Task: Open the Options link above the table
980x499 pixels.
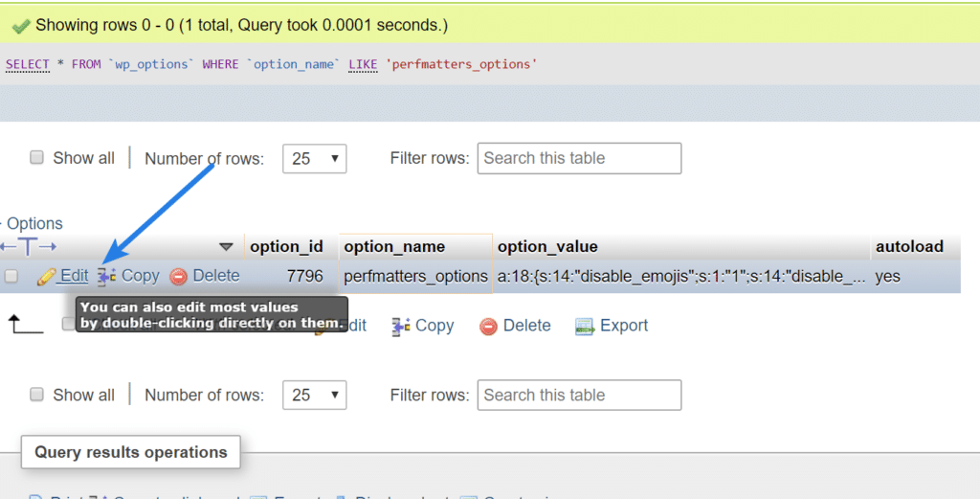Action: point(34,224)
